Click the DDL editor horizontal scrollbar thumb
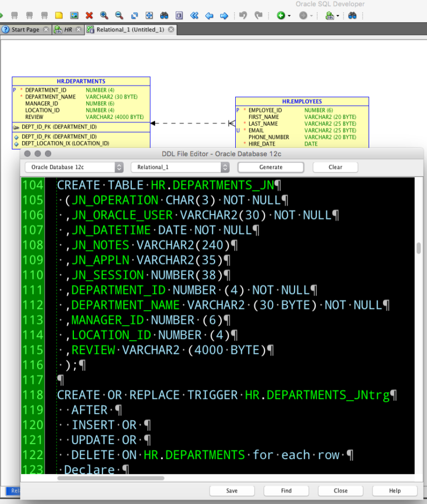 click(x=111, y=478)
